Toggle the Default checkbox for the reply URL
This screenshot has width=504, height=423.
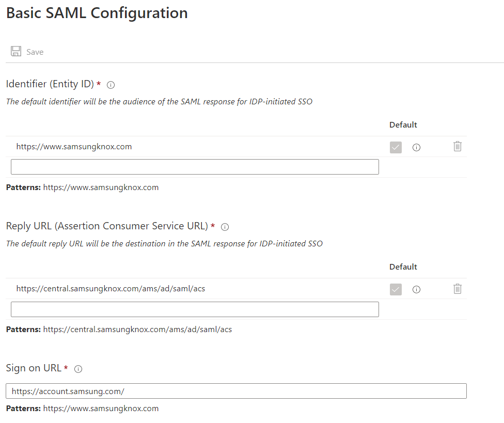tap(396, 289)
